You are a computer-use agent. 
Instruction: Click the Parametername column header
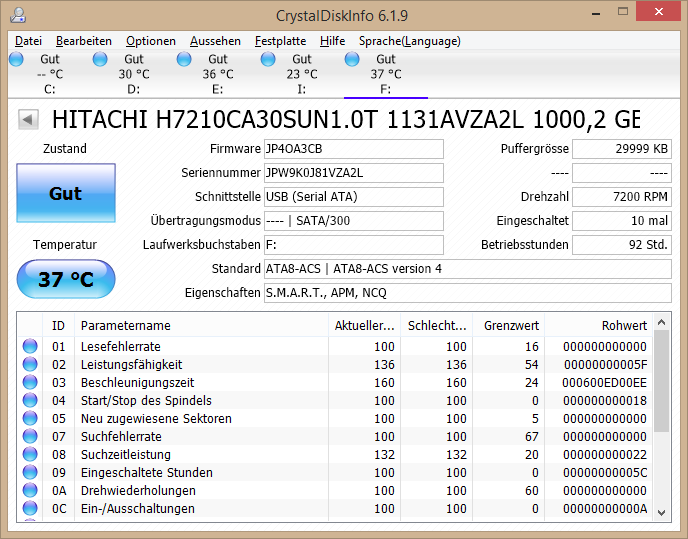pos(201,325)
